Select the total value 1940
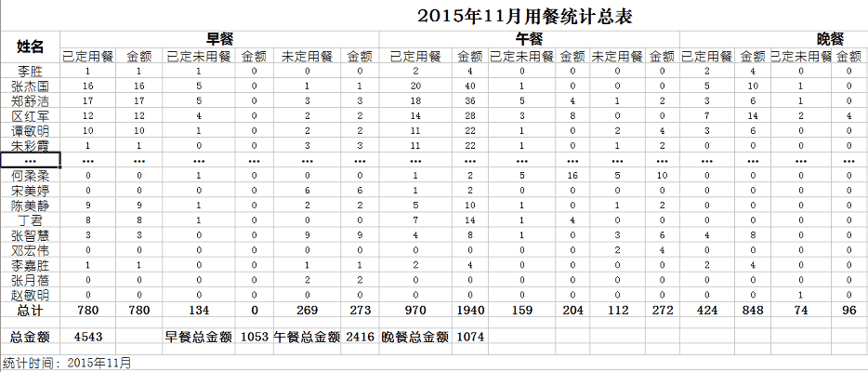868x372 pixels. click(x=470, y=310)
